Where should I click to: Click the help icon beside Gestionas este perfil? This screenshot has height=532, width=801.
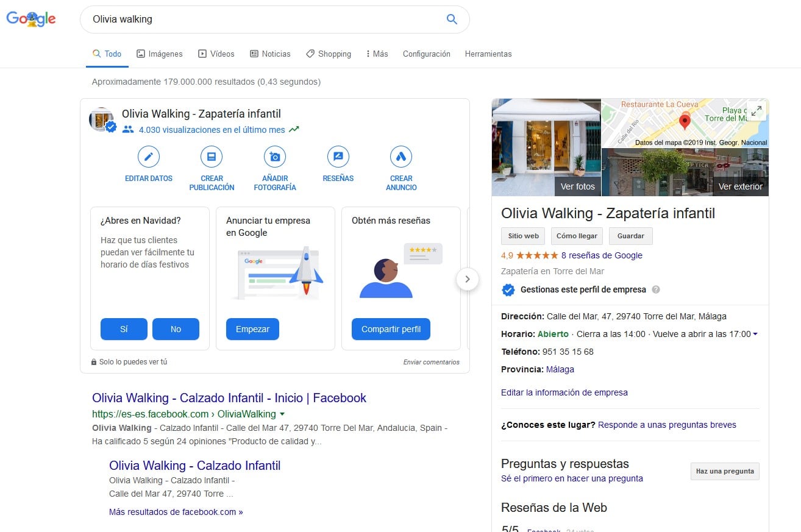pyautogui.click(x=656, y=289)
